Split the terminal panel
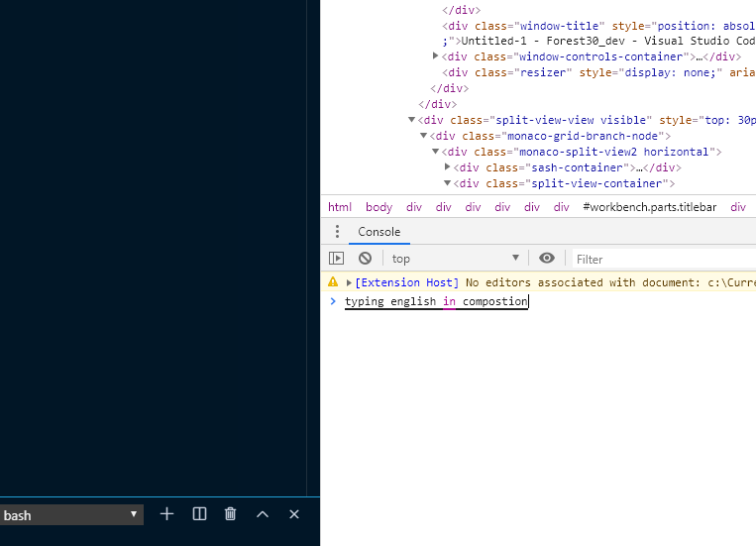The height and width of the screenshot is (546, 756). (x=199, y=514)
